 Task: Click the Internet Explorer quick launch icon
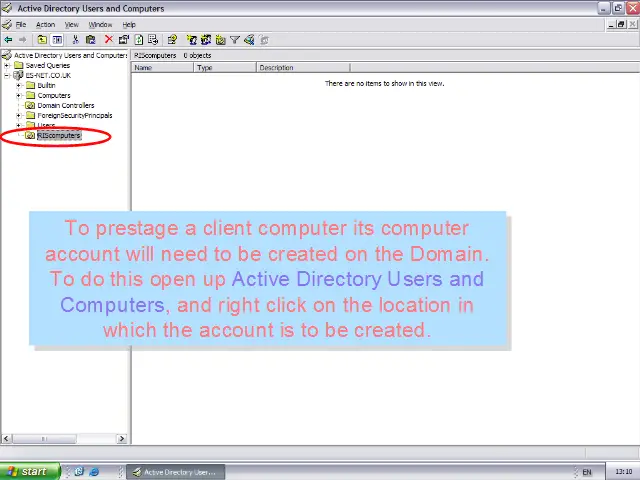pos(81,471)
